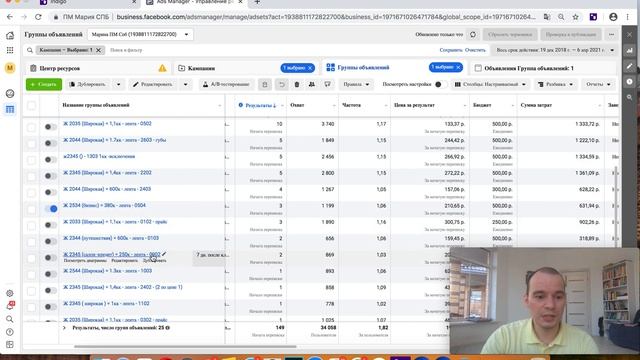This screenshot has width=640, height=360.
Task: Click the warning triangle in Центр ресурсов
Action: (162, 68)
